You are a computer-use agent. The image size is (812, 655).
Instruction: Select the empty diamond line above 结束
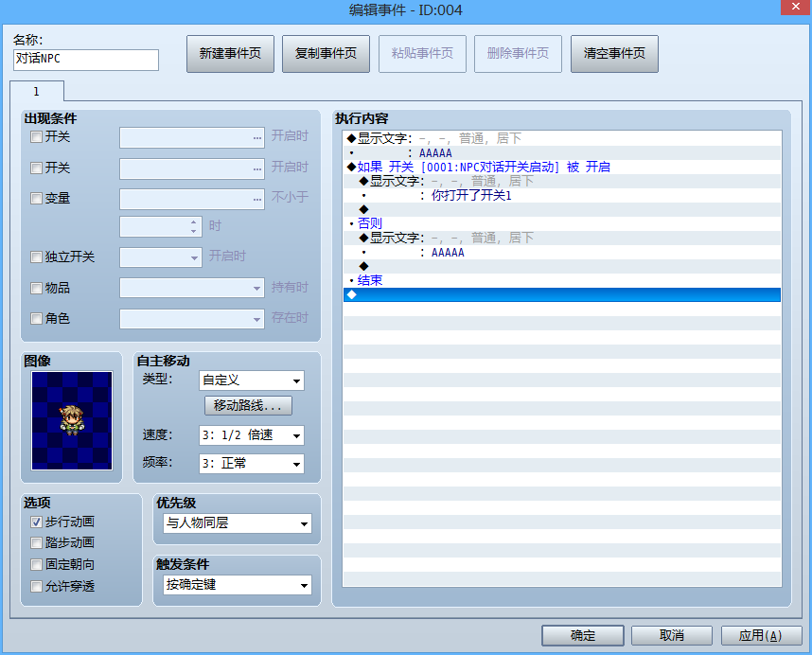[562, 266]
